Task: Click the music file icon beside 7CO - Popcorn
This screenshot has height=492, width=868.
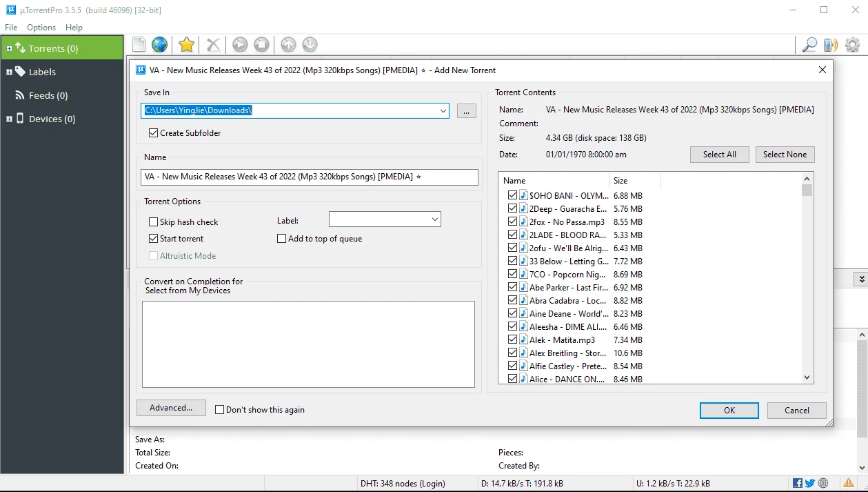Action: [523, 274]
